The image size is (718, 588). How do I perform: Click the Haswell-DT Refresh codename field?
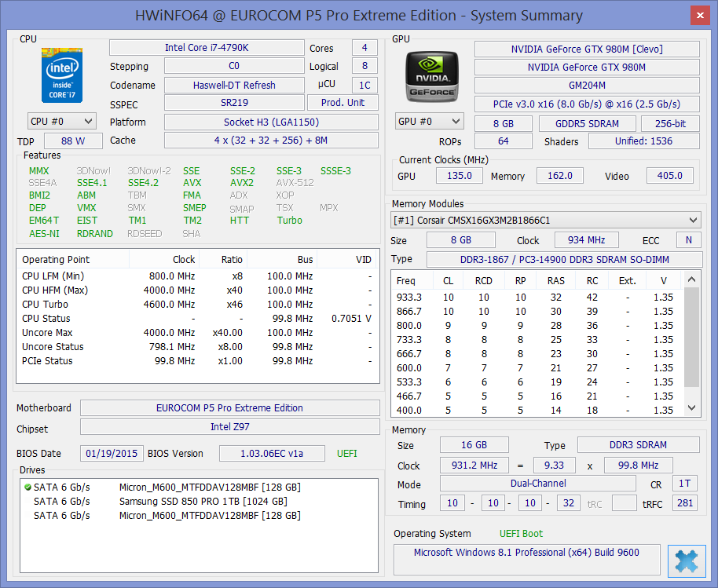point(234,85)
